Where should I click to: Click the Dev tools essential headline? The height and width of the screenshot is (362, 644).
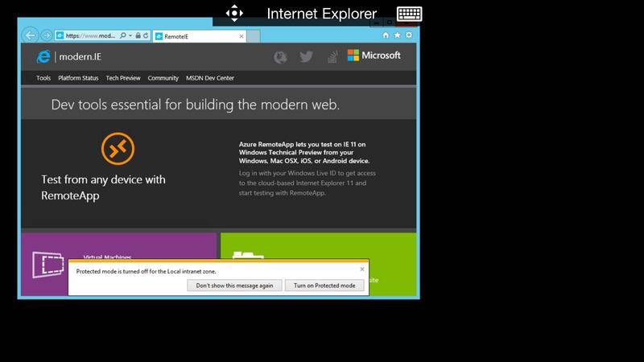196,105
